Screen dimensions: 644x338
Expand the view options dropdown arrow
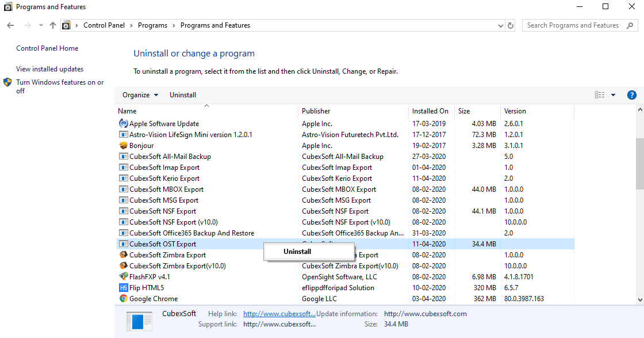pos(613,95)
